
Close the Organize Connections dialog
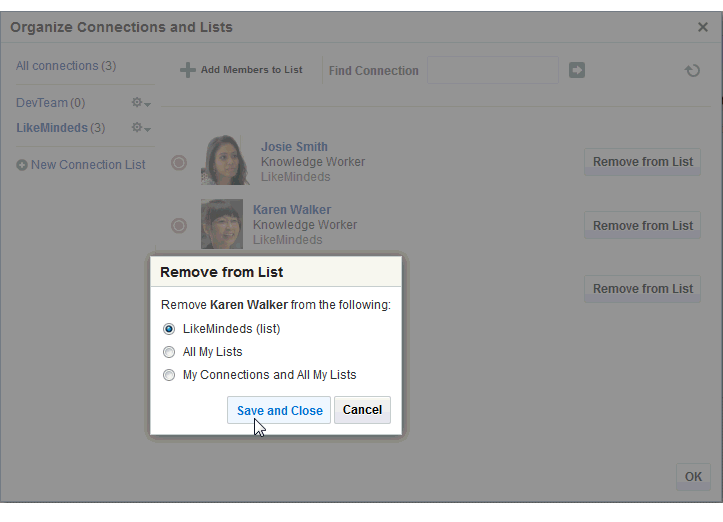coord(703,27)
